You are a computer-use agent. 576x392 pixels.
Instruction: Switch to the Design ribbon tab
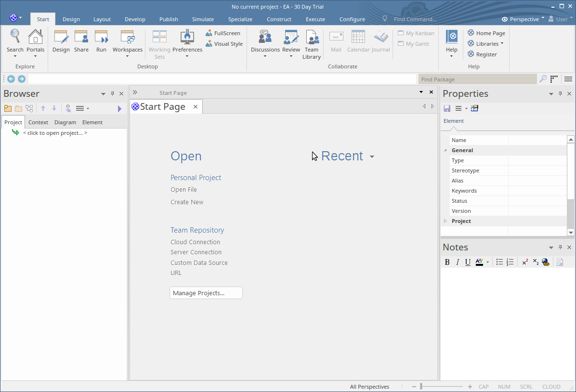coord(71,19)
